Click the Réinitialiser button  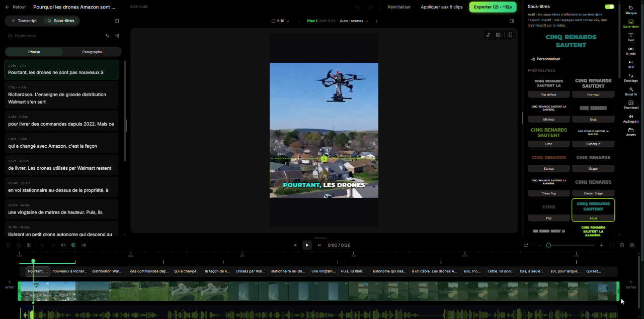(x=399, y=7)
